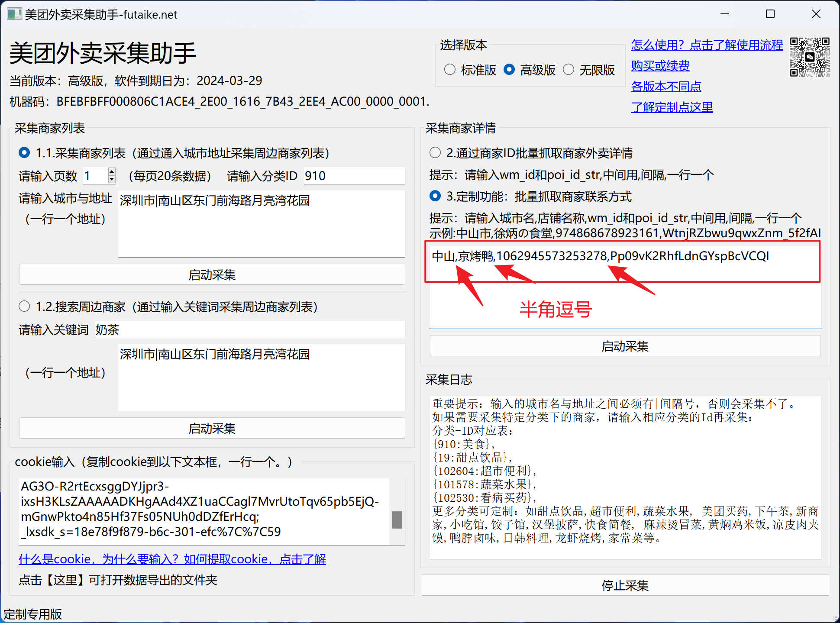Click the cookie box scrollbar thumb
The image size is (840, 623).
[397, 520]
